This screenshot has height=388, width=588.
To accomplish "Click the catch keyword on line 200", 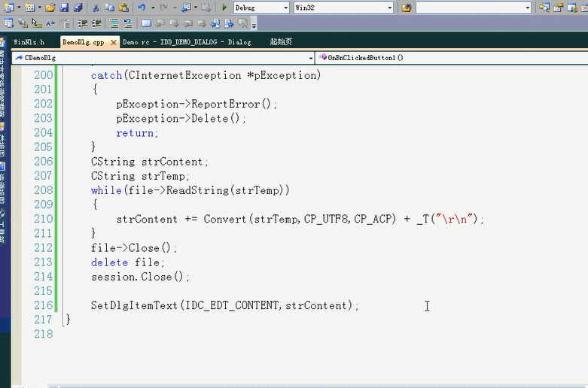I will [106, 75].
